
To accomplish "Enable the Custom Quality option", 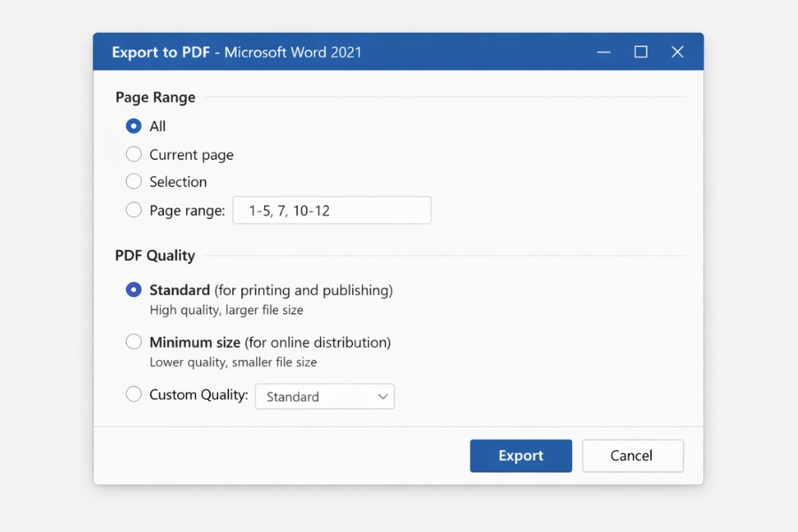I will coord(134,395).
